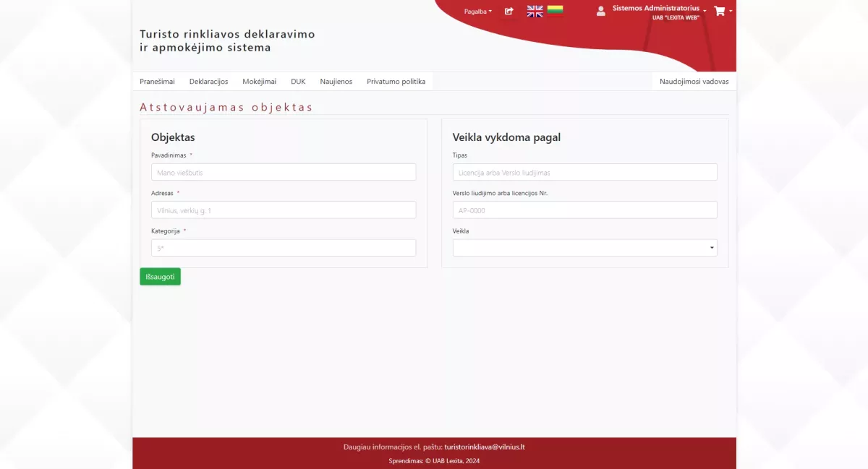
Task: Navigate to the DUK page
Action: pos(298,82)
